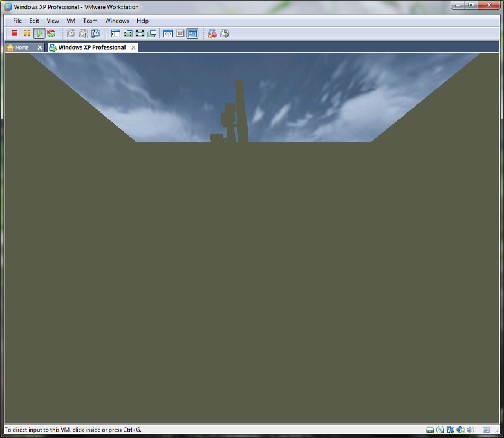The width and height of the screenshot is (504, 438).
Task: Maximize the VMware Workstation window
Action: [x=471, y=5]
